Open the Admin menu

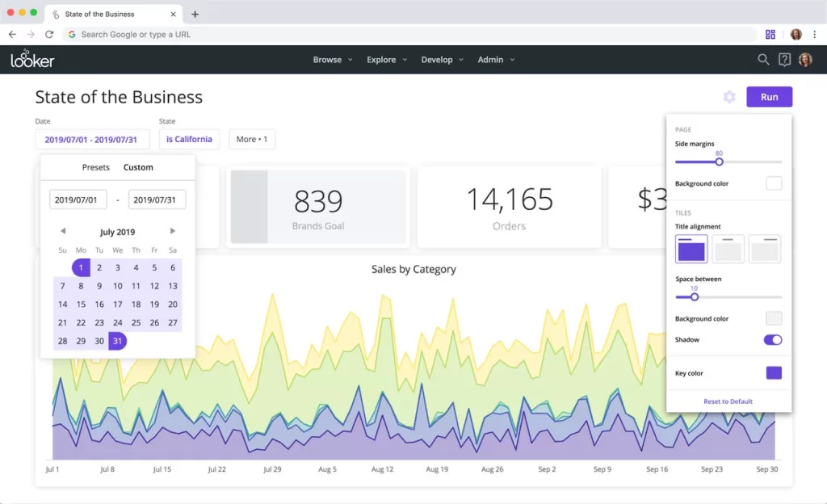(x=494, y=59)
